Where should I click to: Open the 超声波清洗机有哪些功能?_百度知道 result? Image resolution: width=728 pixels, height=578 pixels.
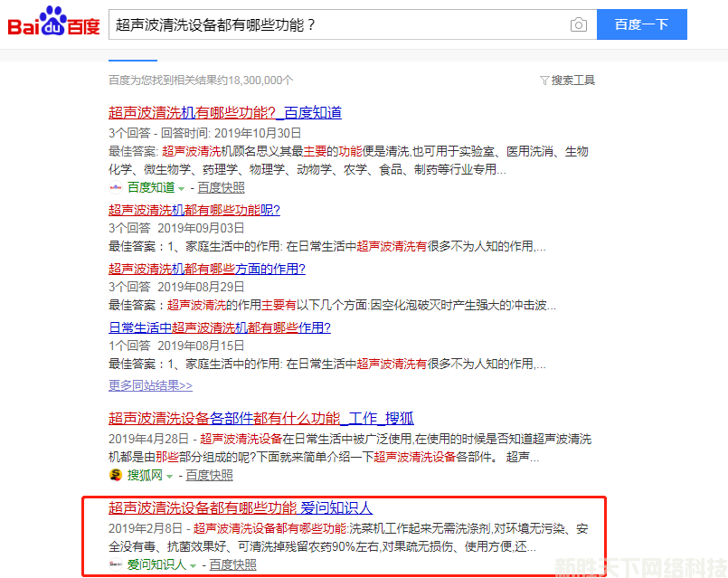(224, 113)
